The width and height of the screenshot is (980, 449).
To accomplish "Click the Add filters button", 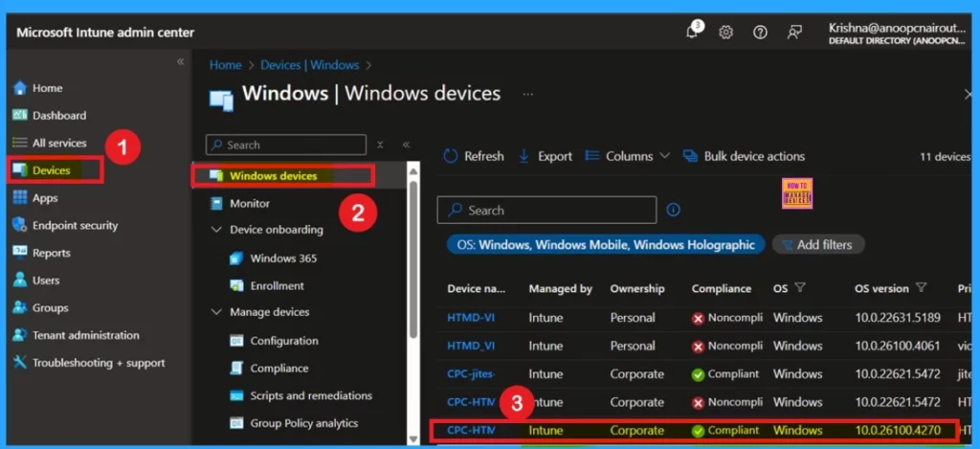I will pyautogui.click(x=818, y=244).
